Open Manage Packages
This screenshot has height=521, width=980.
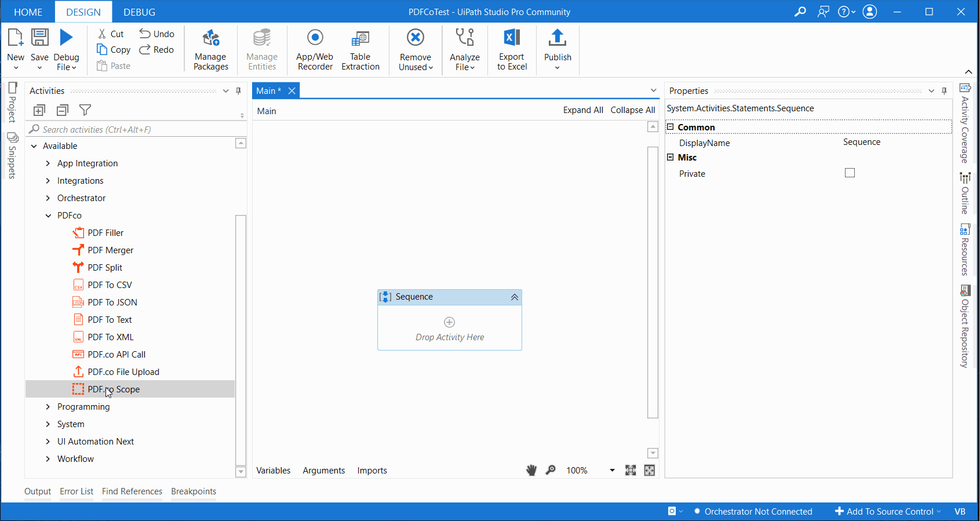click(210, 49)
